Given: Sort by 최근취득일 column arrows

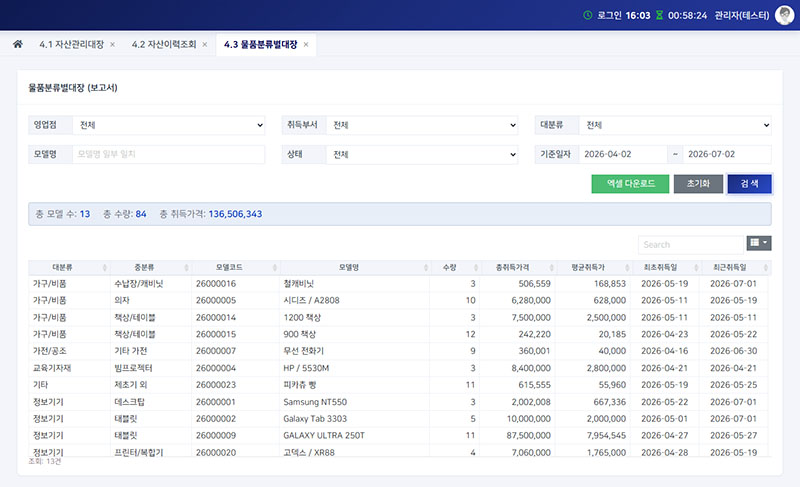Looking at the screenshot, I should (x=765, y=268).
